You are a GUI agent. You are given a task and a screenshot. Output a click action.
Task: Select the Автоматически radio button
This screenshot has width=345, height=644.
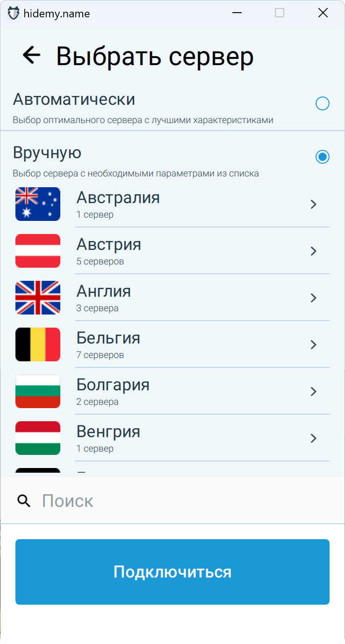click(x=323, y=103)
